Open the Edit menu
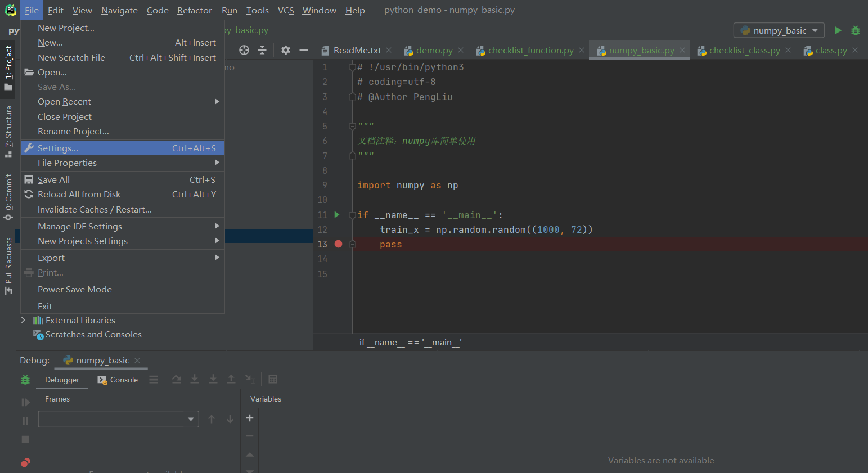The width and height of the screenshot is (868, 473). pyautogui.click(x=56, y=10)
